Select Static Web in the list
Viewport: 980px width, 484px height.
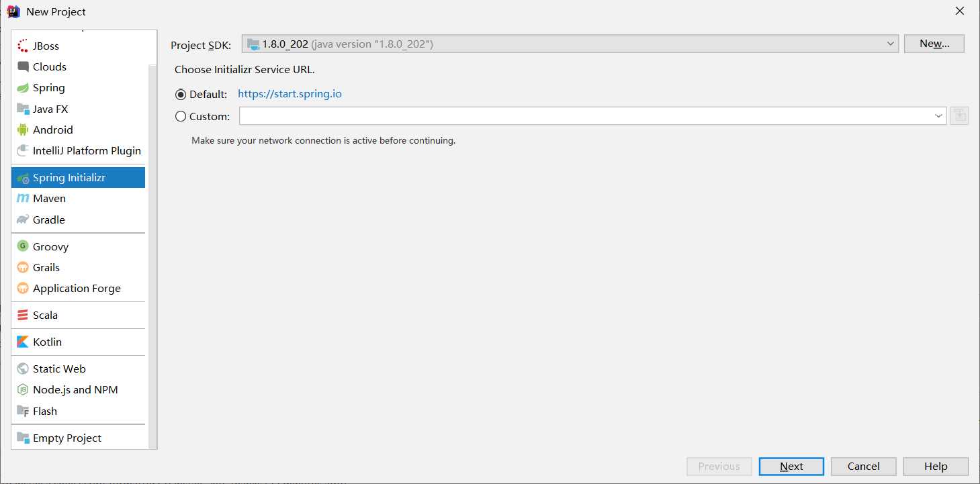click(x=78, y=369)
